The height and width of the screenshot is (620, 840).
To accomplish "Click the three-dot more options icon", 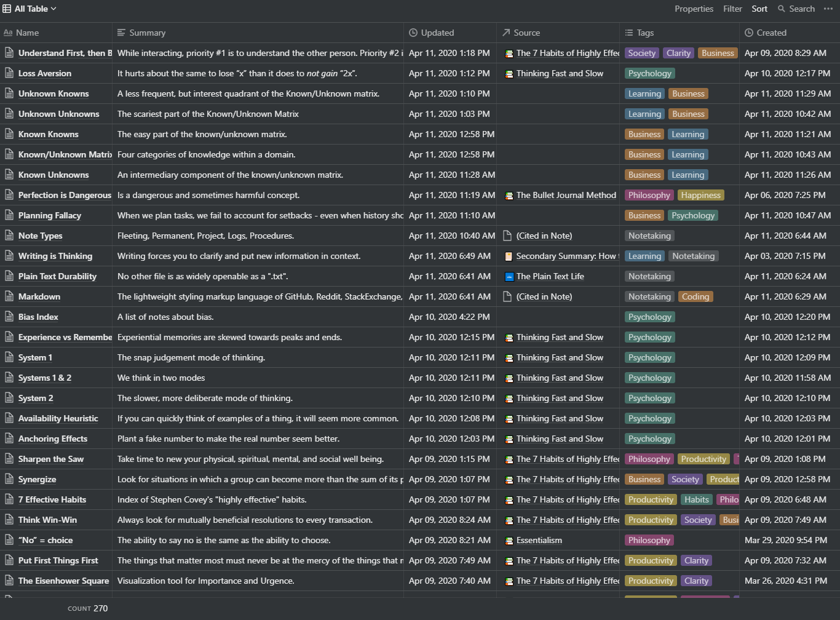I will 828,9.
